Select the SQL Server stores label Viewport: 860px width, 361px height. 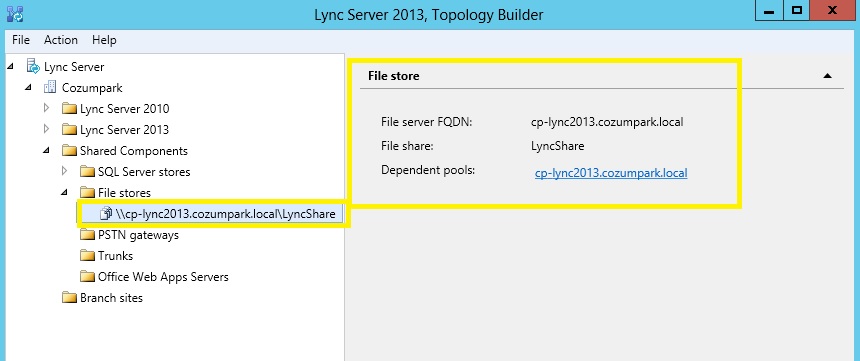coord(144,172)
